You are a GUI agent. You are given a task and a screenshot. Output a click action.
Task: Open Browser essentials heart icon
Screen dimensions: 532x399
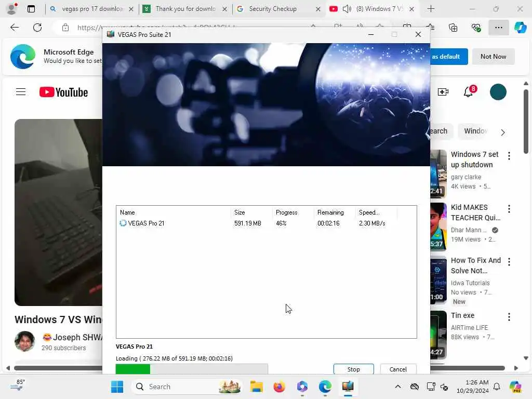pos(476,28)
